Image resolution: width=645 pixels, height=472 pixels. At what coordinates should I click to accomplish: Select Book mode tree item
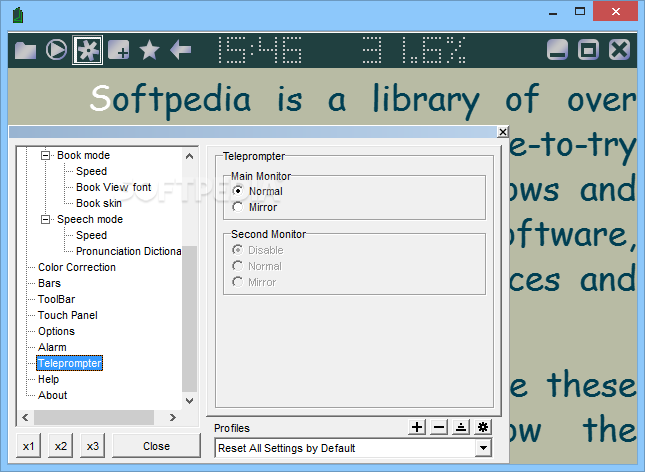click(x=84, y=156)
